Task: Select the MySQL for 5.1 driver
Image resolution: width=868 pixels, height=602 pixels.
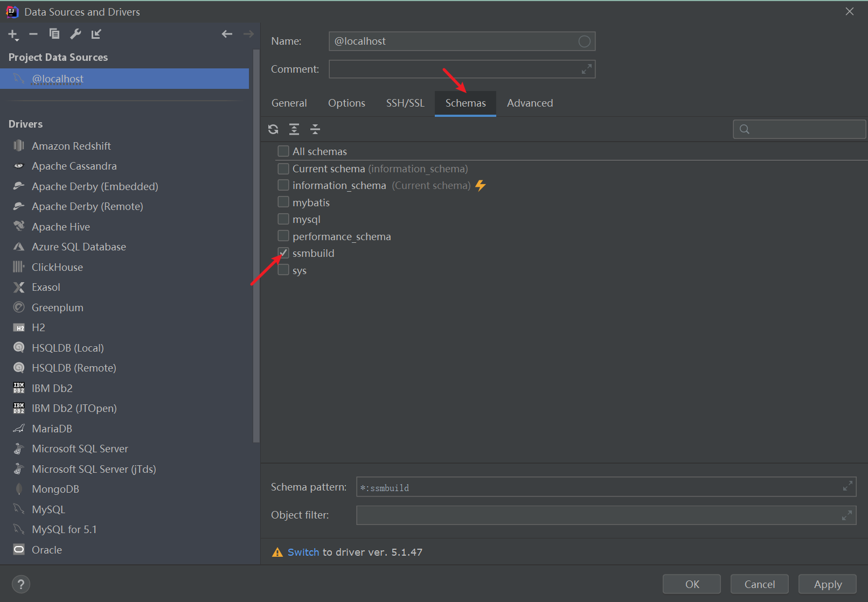Action: click(124, 530)
